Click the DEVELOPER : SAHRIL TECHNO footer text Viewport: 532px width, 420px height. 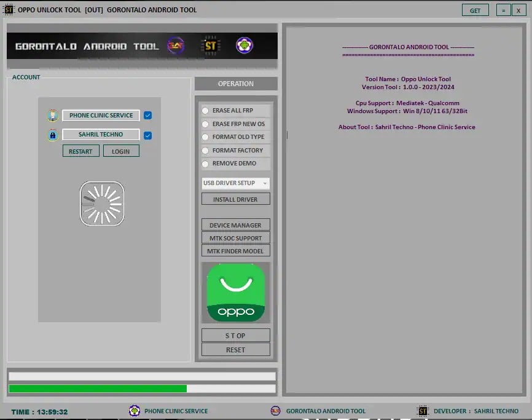475,411
